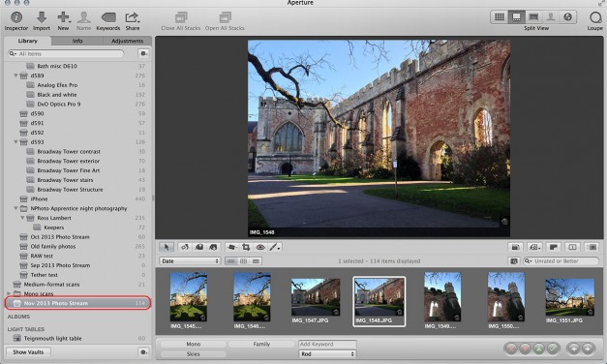Show the Faces view

(x=551, y=16)
